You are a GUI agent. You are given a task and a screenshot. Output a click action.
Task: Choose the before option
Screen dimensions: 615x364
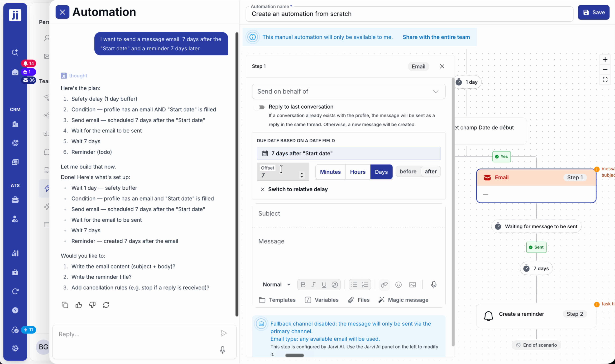point(408,172)
